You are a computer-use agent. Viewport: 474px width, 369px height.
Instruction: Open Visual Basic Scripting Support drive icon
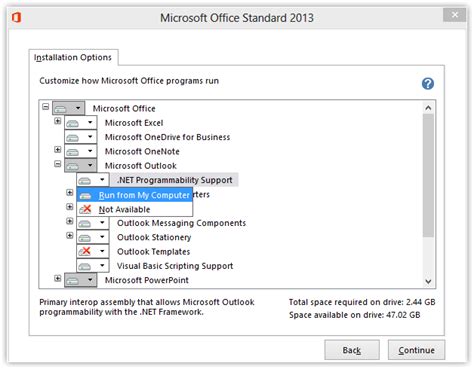coord(85,266)
